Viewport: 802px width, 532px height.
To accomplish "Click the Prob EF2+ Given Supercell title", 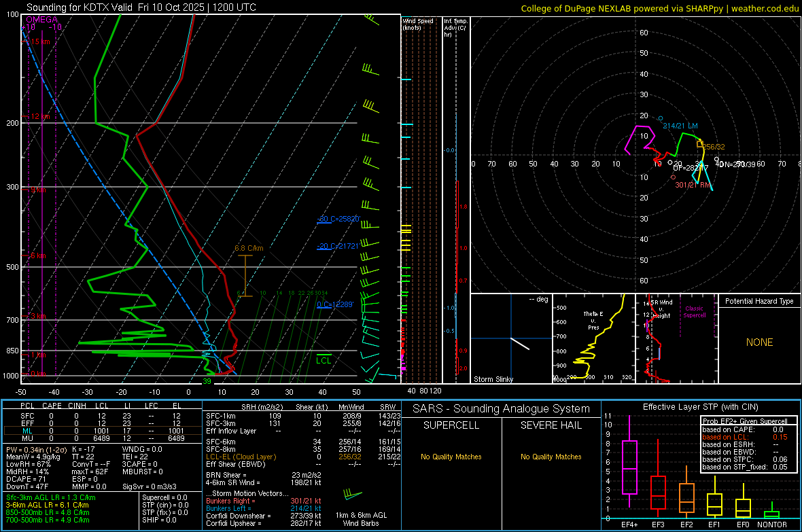I will 745,421.
